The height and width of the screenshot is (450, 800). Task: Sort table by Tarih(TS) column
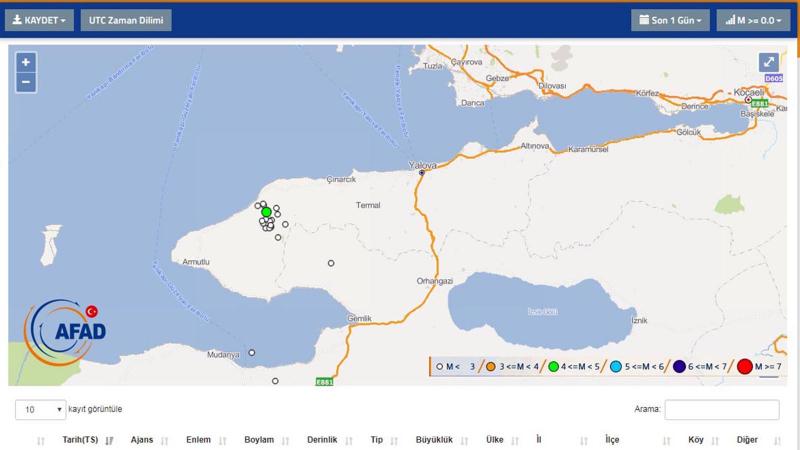pos(80,440)
